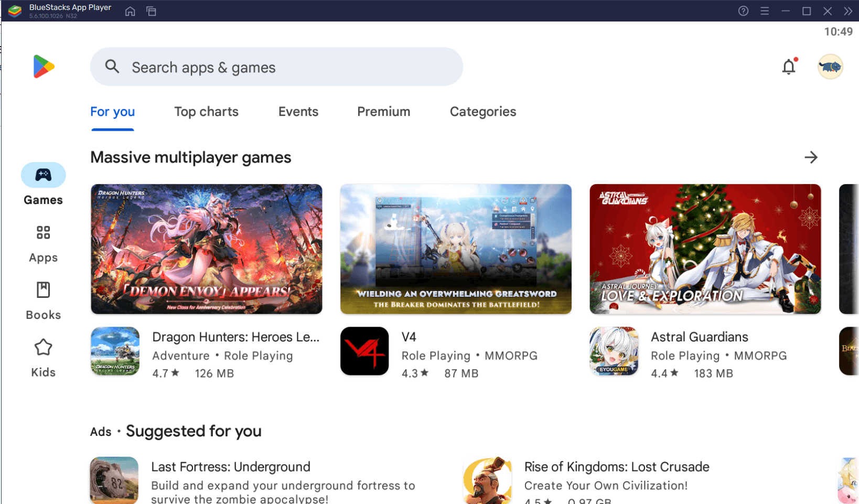Screen dimensions: 859x504
Task: Click Astral Guardians app icon
Action: click(614, 351)
